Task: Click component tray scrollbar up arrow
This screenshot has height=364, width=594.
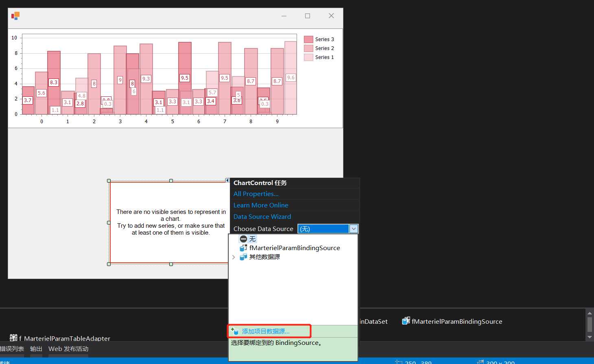Action: pyautogui.click(x=590, y=313)
